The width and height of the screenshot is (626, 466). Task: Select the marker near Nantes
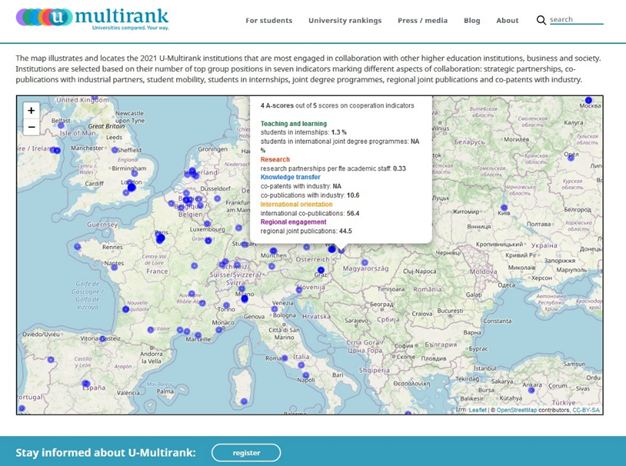point(115,267)
